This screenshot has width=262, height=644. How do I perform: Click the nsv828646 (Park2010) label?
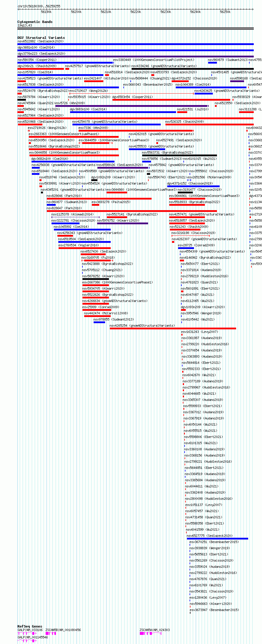point(64,196)
